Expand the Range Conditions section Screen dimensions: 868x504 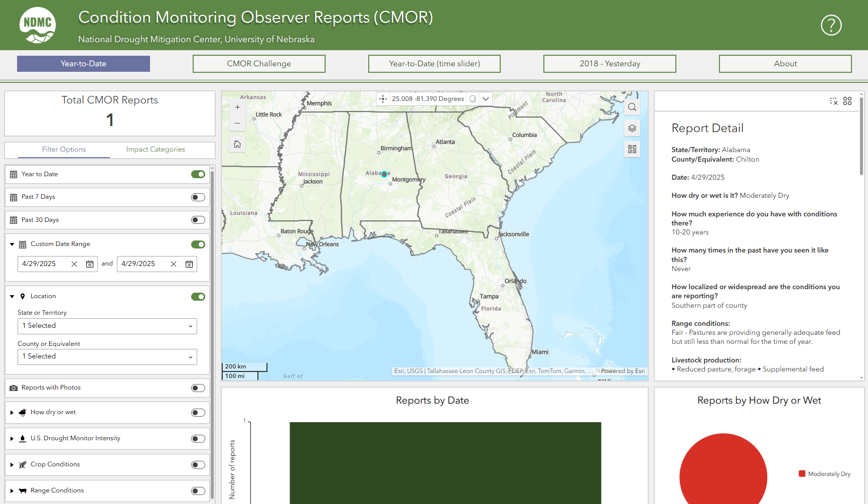point(12,491)
